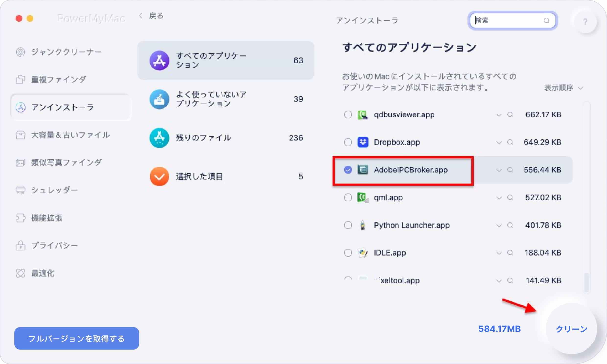The width and height of the screenshot is (607, 364).
Task: Click the クリーン clean button
Action: pyautogui.click(x=572, y=329)
